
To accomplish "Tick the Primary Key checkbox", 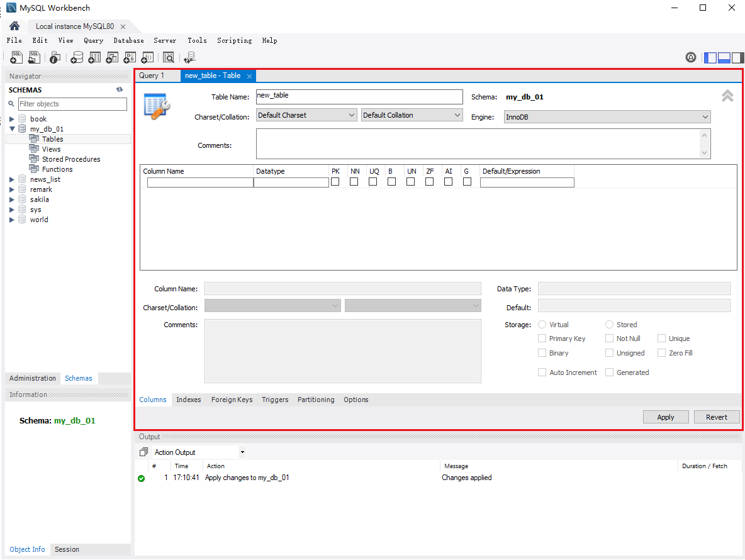I will pyautogui.click(x=542, y=338).
